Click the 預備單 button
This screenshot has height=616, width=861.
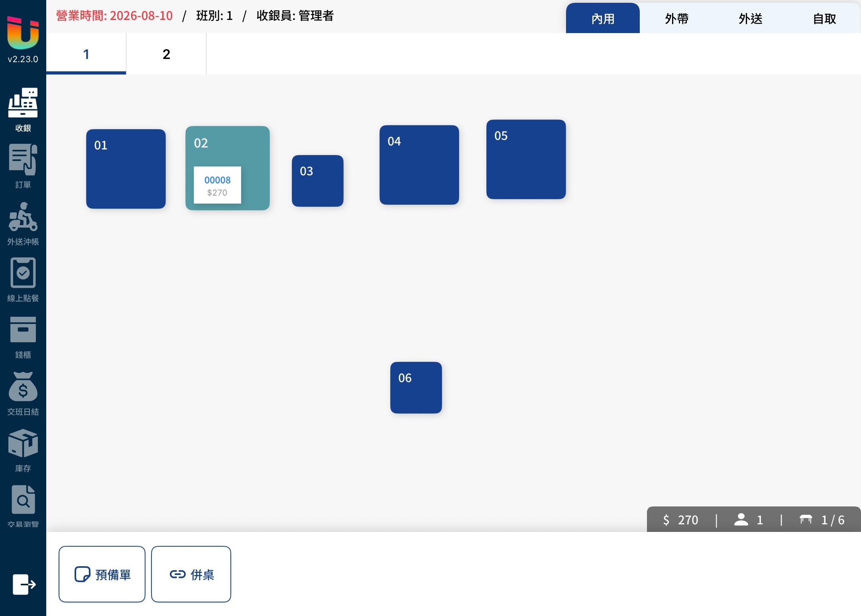coord(102,574)
